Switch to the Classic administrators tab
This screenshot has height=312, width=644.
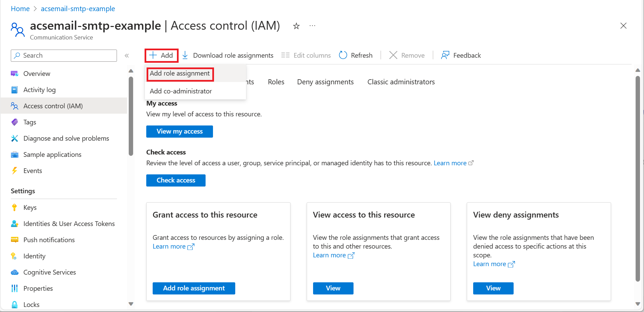tap(401, 82)
